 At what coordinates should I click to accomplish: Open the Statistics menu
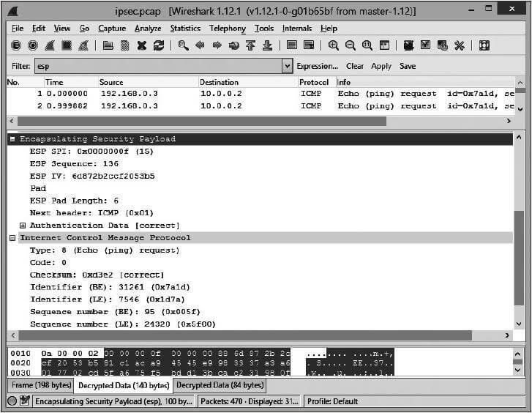coord(185,28)
